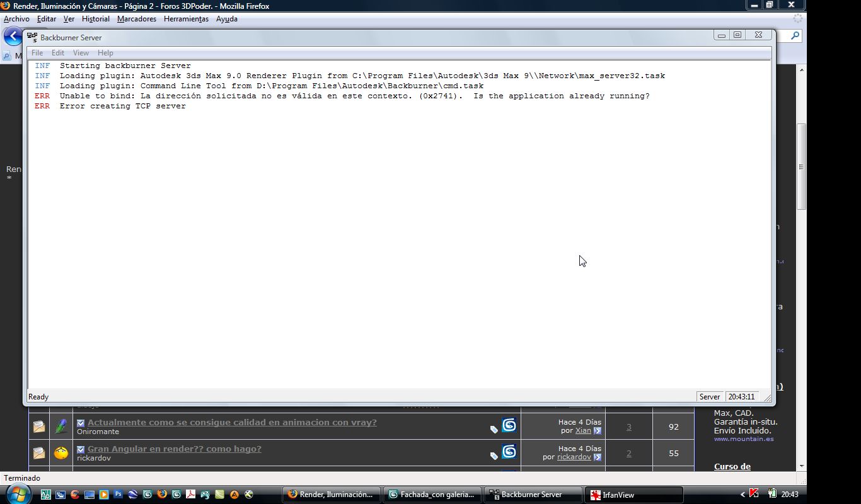Click tag icon in the calidad animacion row
This screenshot has width=861, height=504.
pyautogui.click(x=494, y=430)
